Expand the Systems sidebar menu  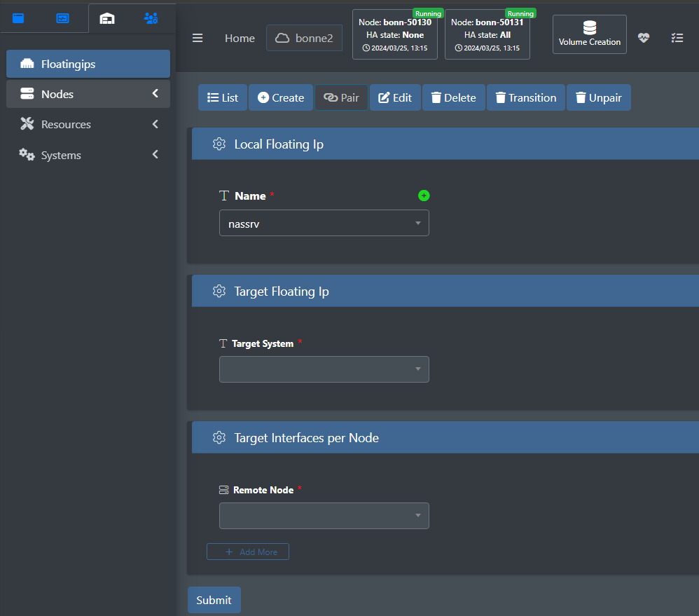[x=88, y=156]
